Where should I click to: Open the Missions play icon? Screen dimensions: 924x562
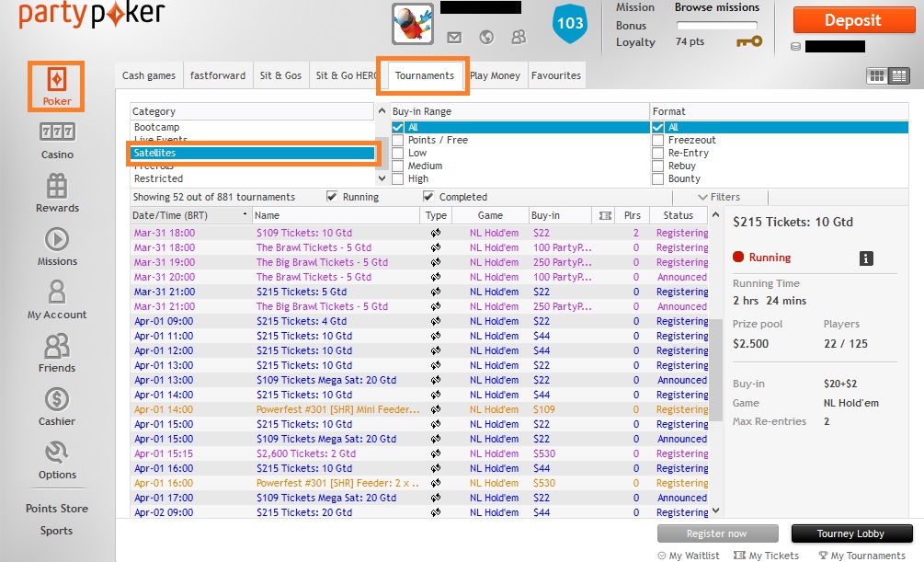pyautogui.click(x=57, y=239)
